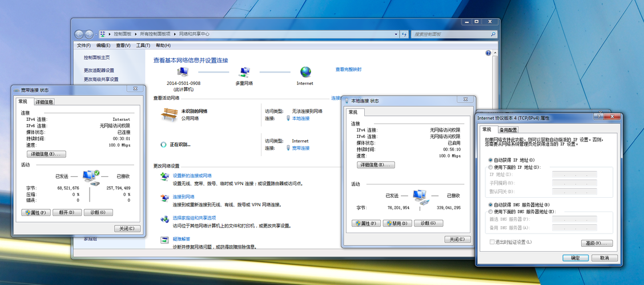
Task: Click the forward navigation arrow in Control Panel
Action: 88,34
